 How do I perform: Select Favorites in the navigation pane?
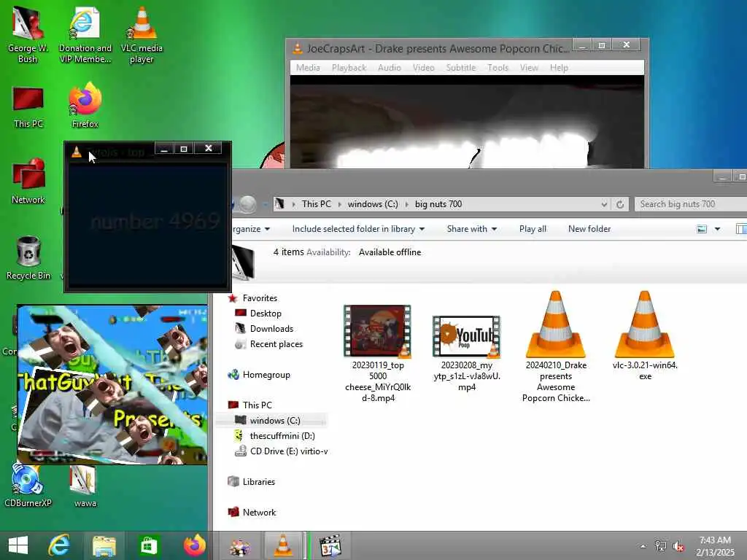coord(260,298)
